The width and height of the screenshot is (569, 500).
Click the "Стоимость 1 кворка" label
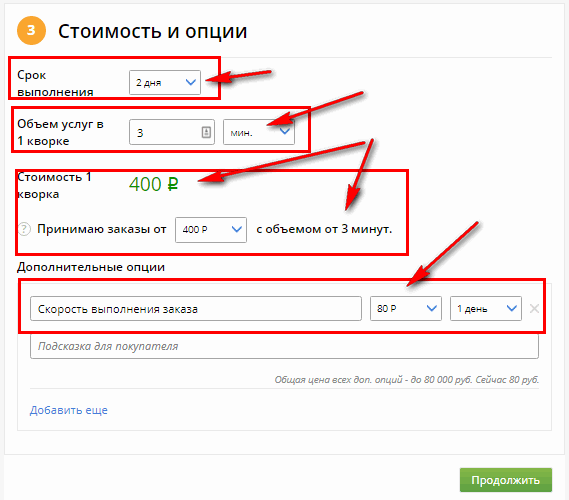54,185
